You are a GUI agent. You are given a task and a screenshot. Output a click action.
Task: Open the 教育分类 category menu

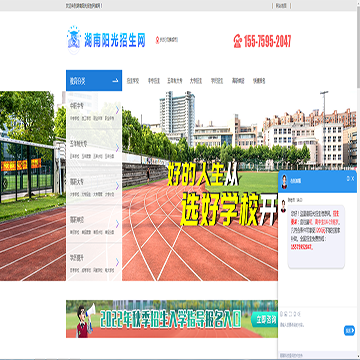click(x=94, y=80)
